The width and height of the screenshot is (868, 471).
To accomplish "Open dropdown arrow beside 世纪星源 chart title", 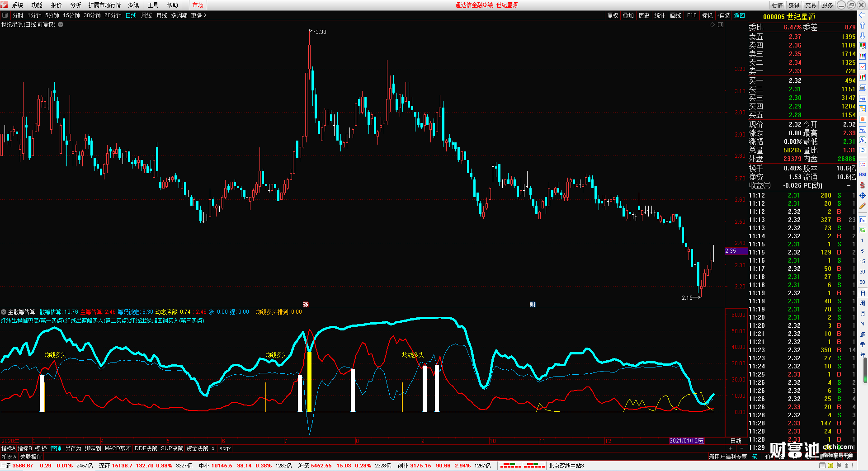I will point(61,24).
